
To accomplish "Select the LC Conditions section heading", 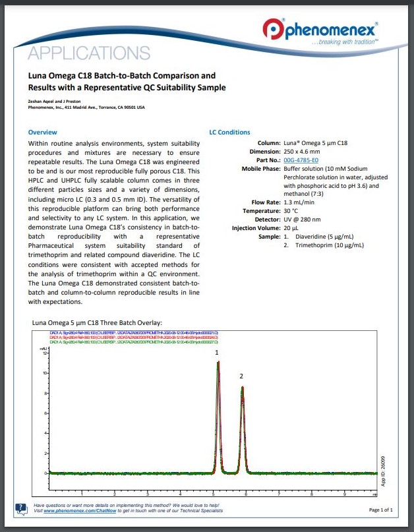I will [229, 133].
